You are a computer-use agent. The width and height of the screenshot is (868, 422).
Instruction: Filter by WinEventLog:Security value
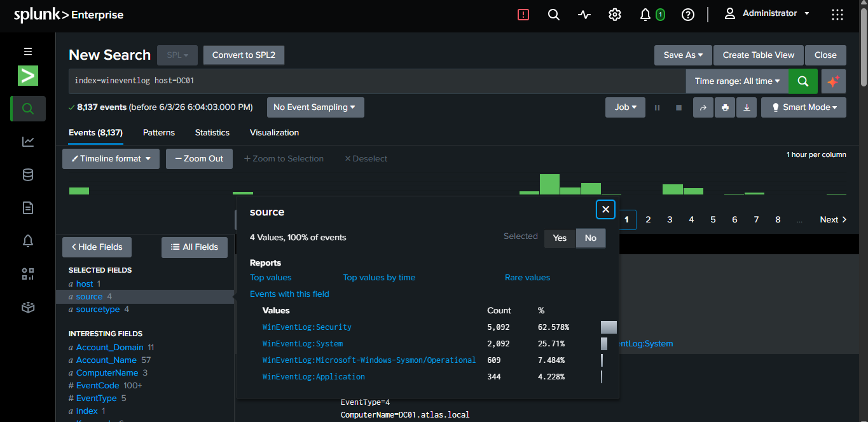tap(307, 327)
